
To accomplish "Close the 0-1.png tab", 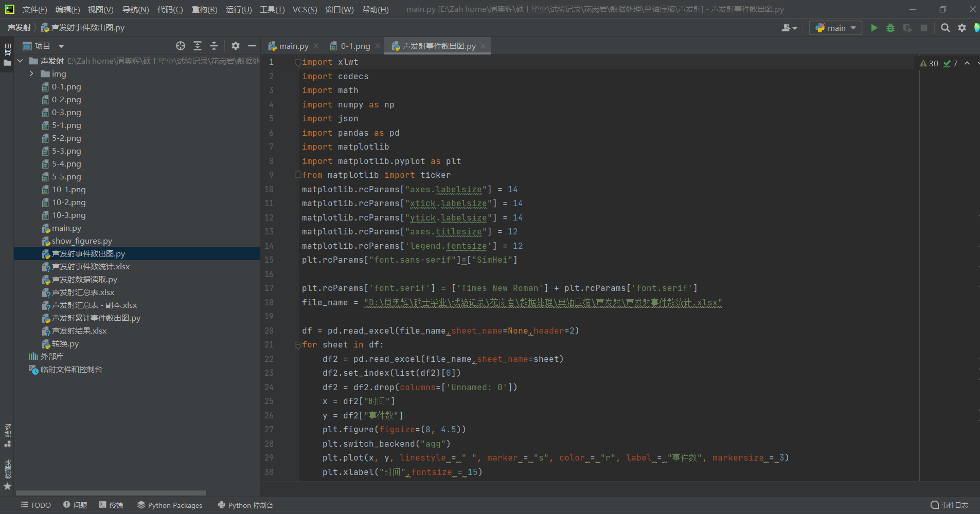I will (378, 46).
